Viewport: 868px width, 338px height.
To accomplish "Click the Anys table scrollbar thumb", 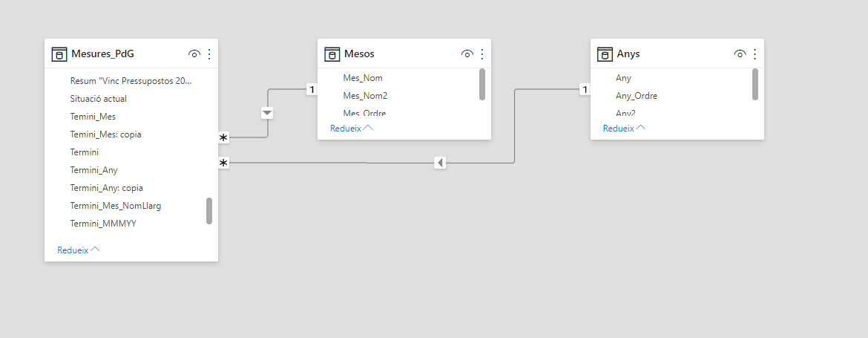I will coord(755,84).
